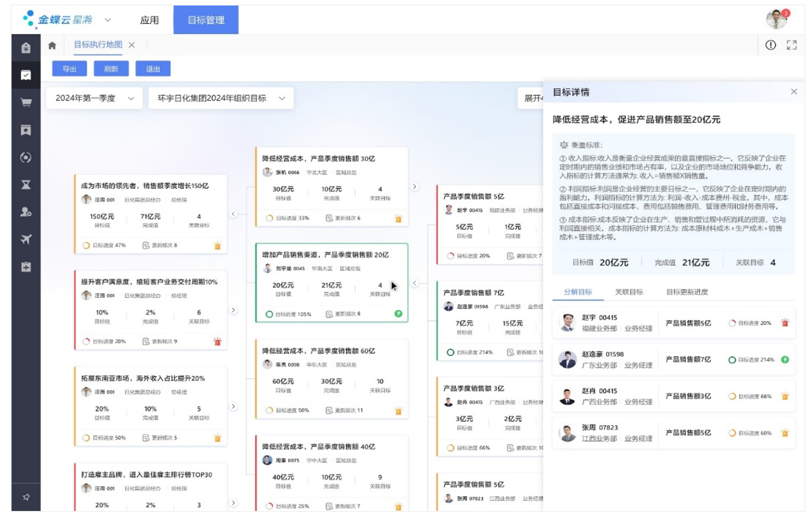
Task: Open the 目标更新进度 tab
Action: tap(687, 292)
